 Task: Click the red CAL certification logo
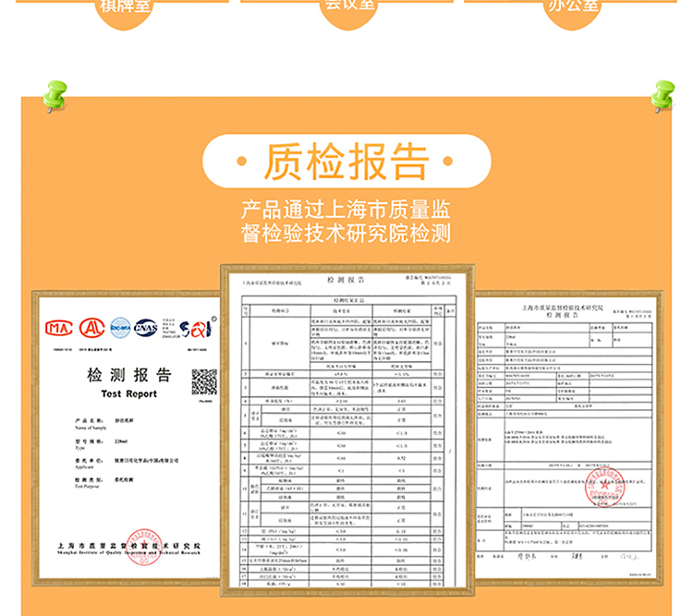coord(91,327)
